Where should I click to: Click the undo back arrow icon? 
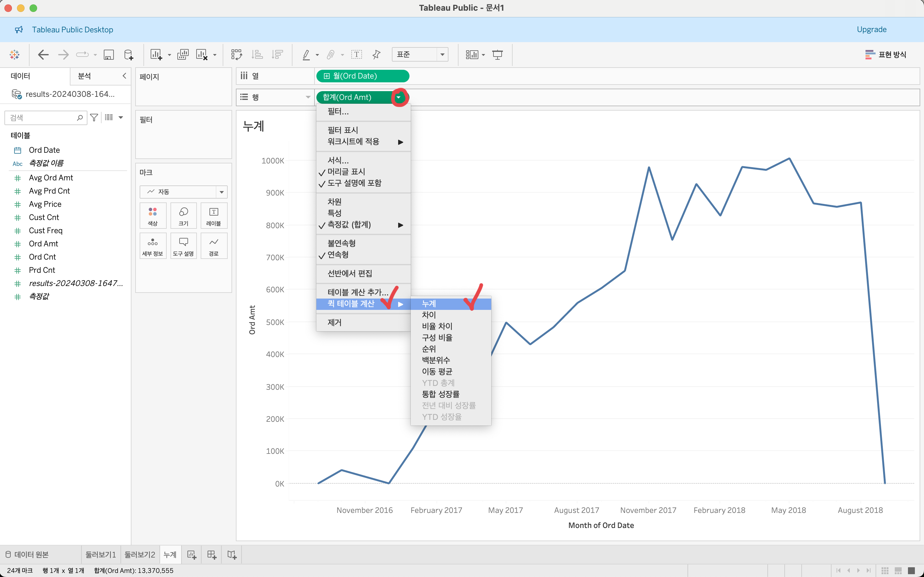click(x=43, y=55)
